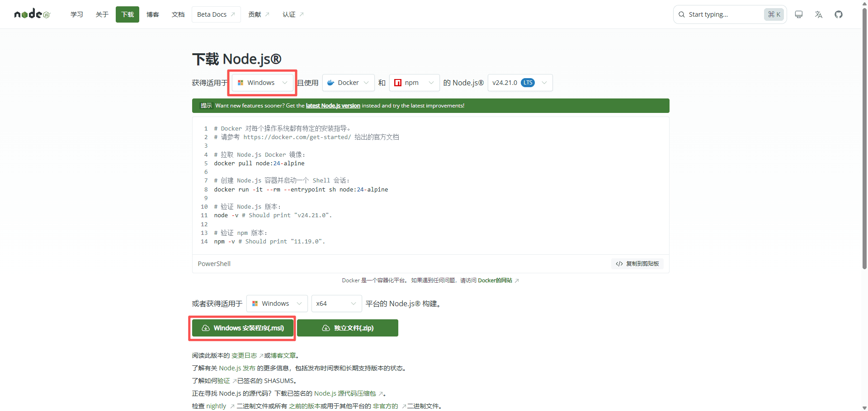Open the Node.js logo home link
The image size is (868, 411).
(x=32, y=14)
